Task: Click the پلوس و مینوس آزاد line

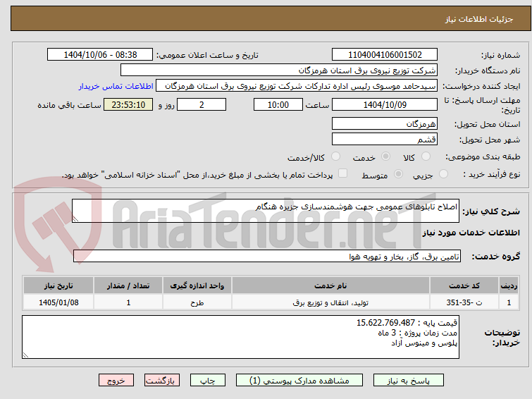Action: 424,343
